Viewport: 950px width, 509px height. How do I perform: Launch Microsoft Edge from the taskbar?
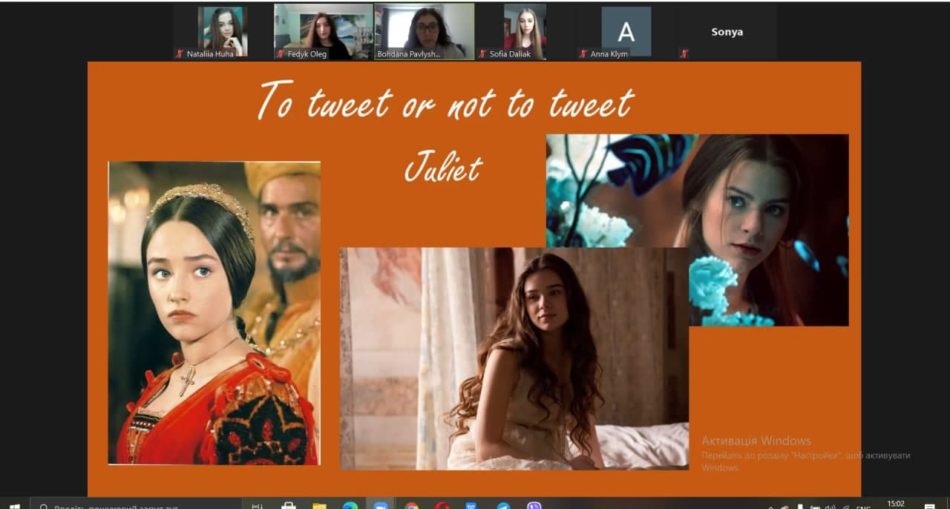click(x=350, y=505)
